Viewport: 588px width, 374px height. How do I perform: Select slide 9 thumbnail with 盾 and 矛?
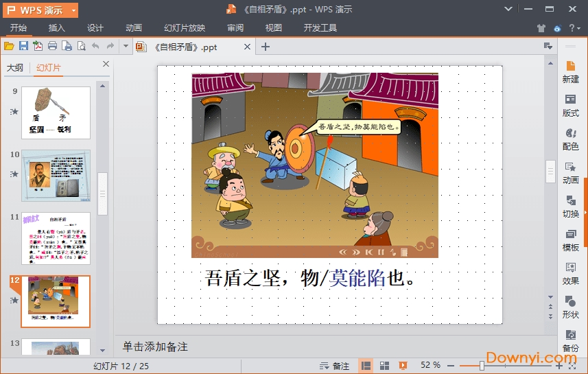(56, 113)
